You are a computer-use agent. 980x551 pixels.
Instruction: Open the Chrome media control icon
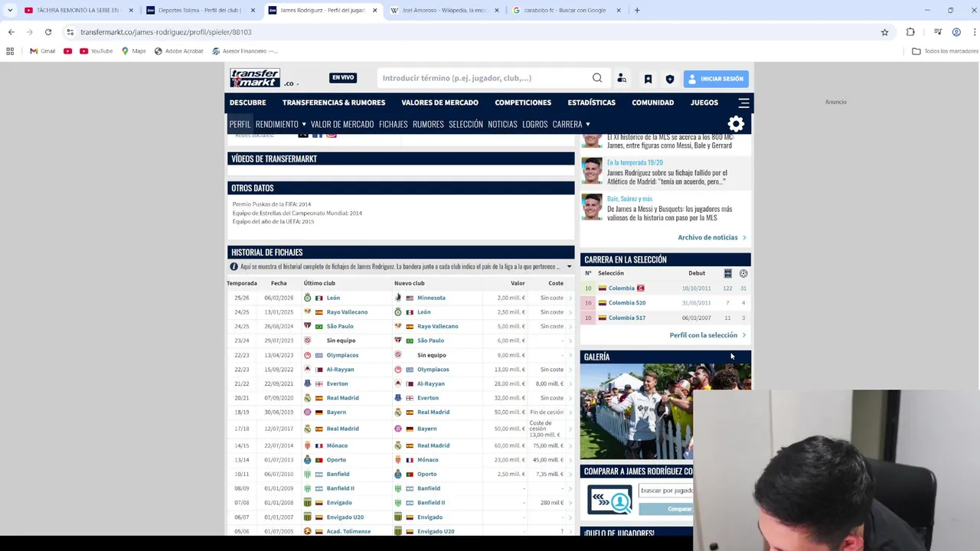(938, 32)
